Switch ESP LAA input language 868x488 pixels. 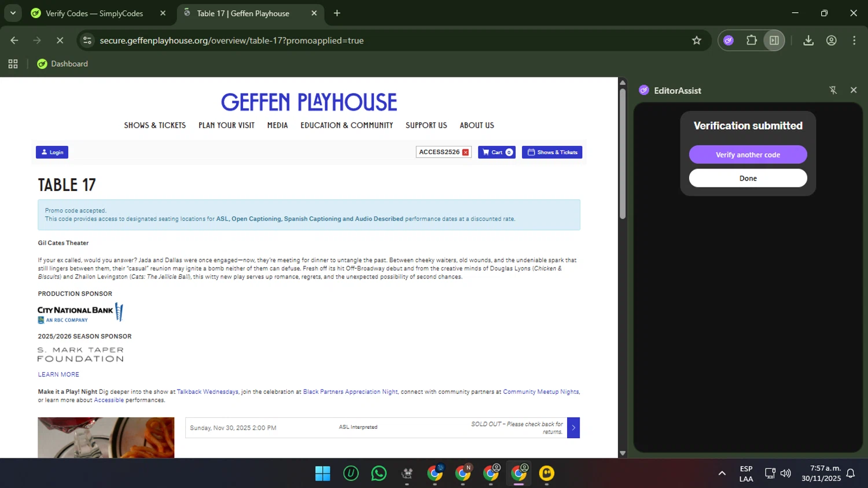click(x=746, y=474)
